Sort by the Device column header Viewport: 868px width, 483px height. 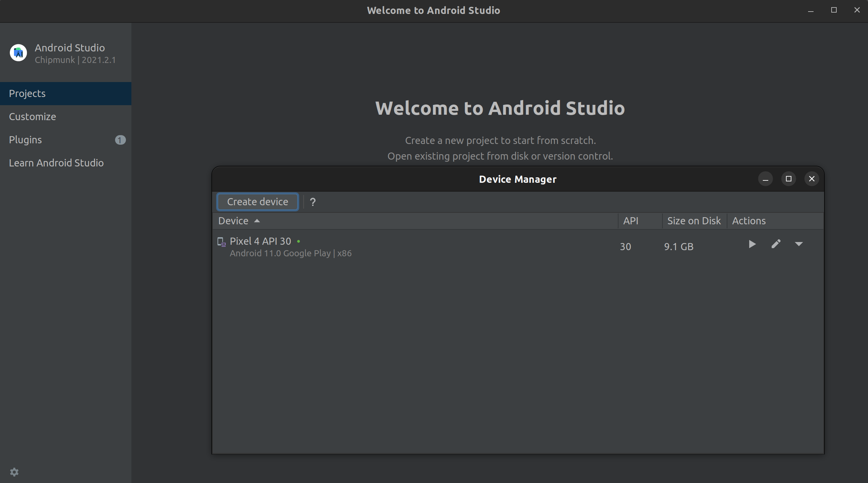point(415,221)
